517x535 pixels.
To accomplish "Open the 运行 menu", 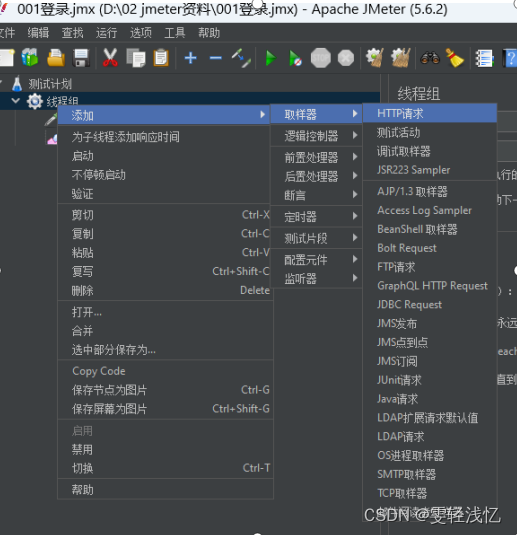I will 106,33.
